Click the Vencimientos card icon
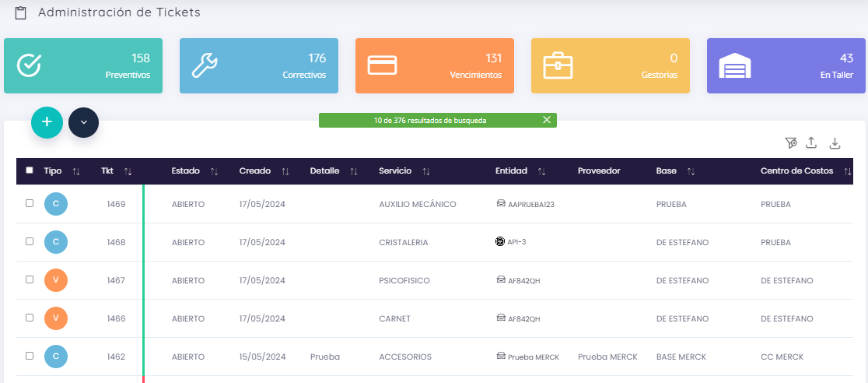 click(382, 65)
